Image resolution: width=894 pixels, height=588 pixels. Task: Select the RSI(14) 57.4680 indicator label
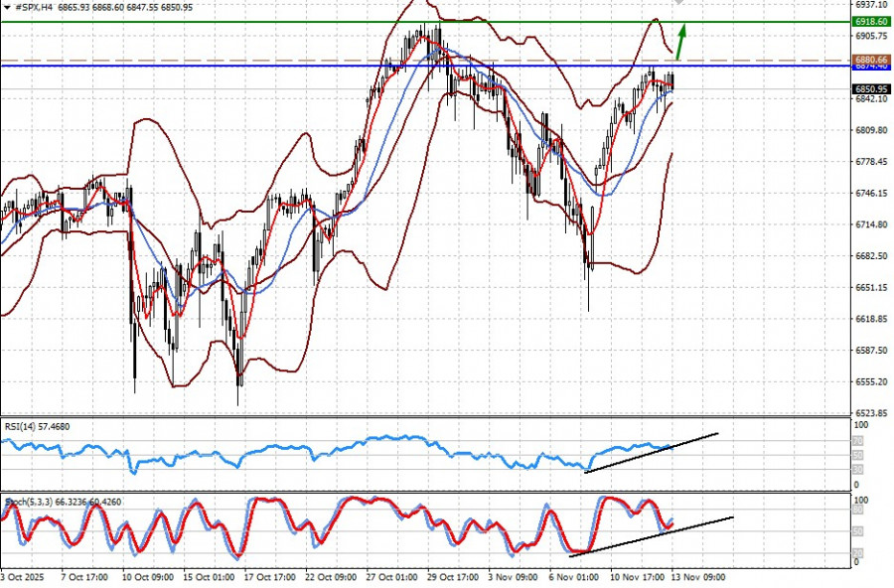[37, 427]
